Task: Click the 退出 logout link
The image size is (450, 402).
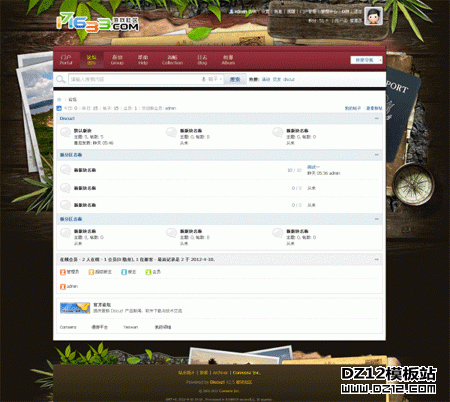Action: coord(357,11)
